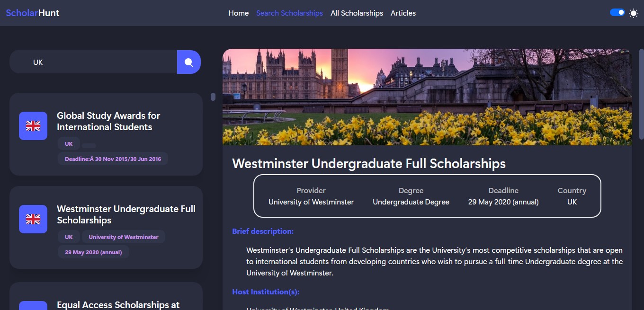Click the UK flag icon on Westminster Undergraduate card

(33, 219)
